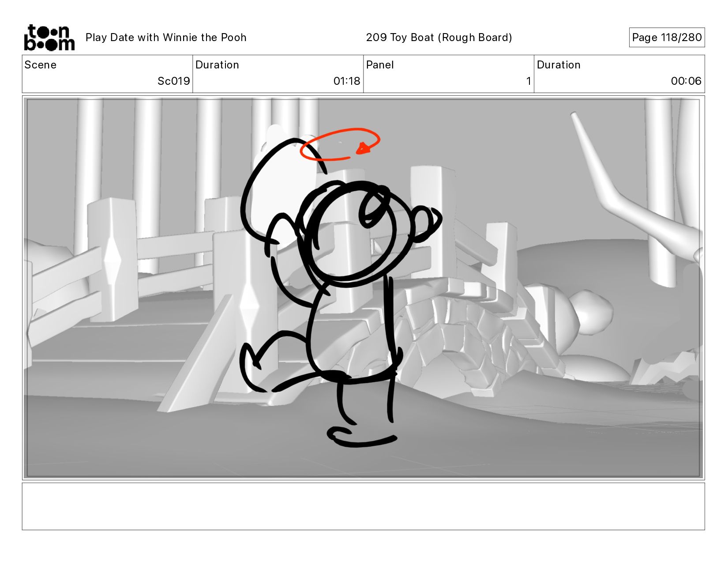Screen dimensions: 728x563
Task: Click the 'Panel' header label
Action: (x=380, y=65)
